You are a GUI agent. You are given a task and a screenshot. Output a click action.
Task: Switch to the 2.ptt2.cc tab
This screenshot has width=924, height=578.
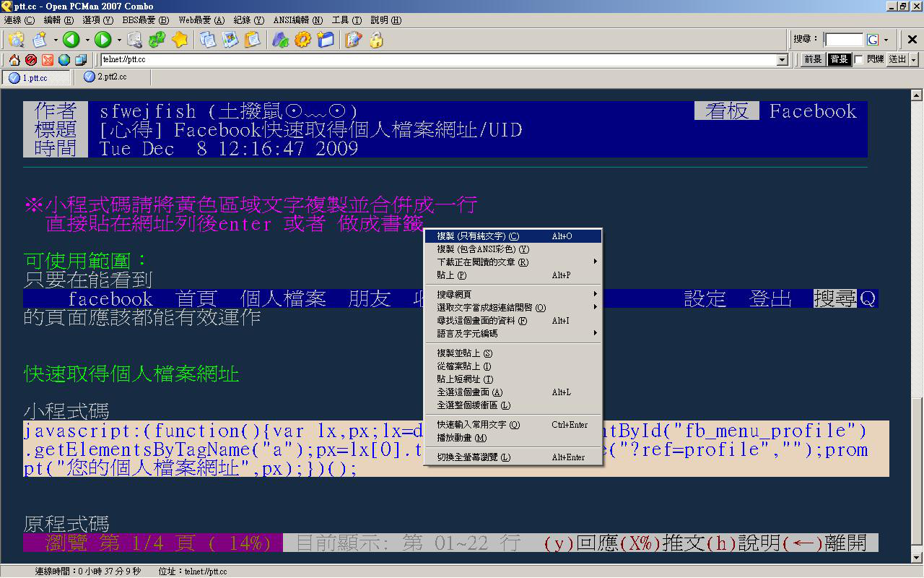coord(112,77)
